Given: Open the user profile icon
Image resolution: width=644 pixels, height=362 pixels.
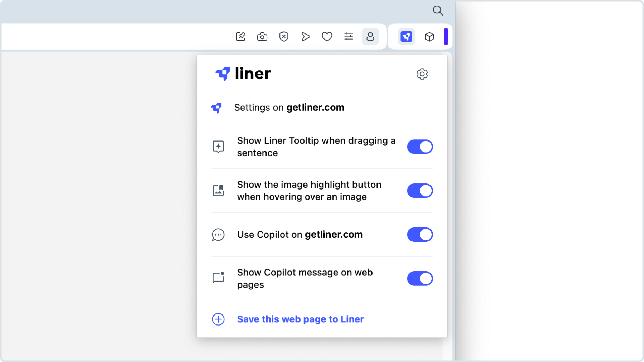Looking at the screenshot, I should (370, 37).
